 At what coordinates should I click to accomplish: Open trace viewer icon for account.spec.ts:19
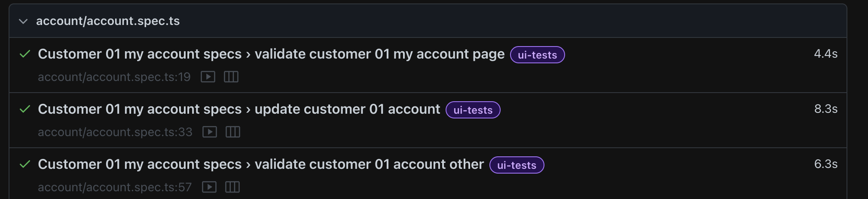pos(231,77)
